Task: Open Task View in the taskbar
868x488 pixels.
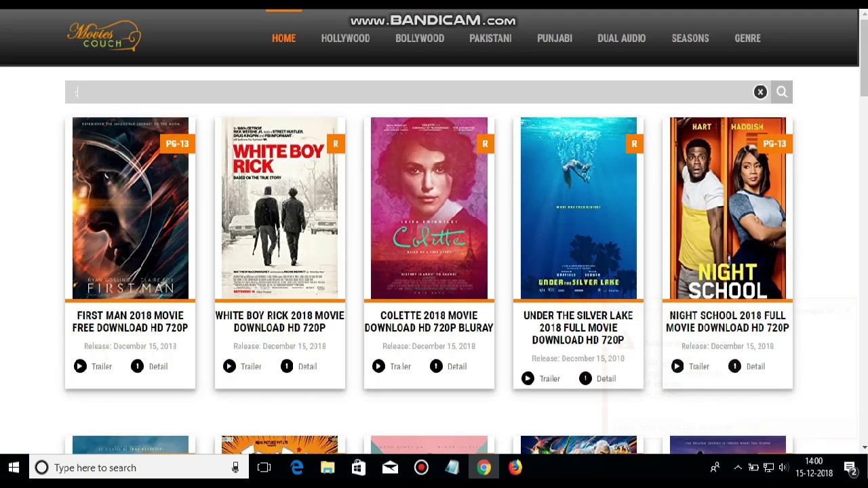Action: [264, 468]
